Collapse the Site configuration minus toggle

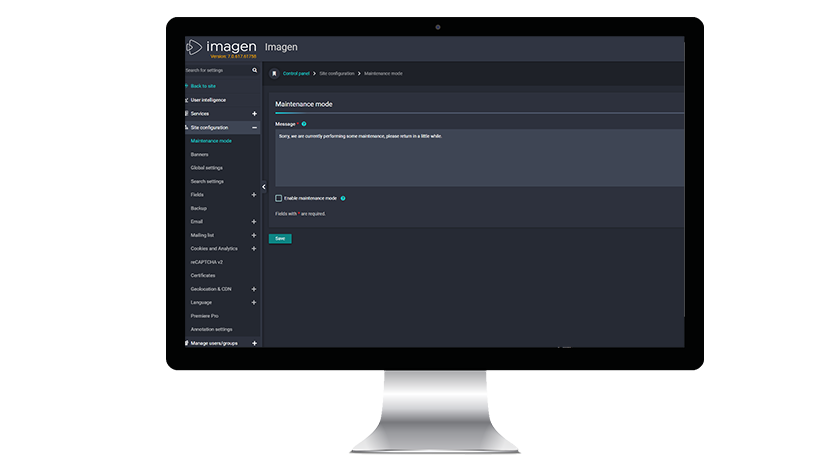[254, 128]
